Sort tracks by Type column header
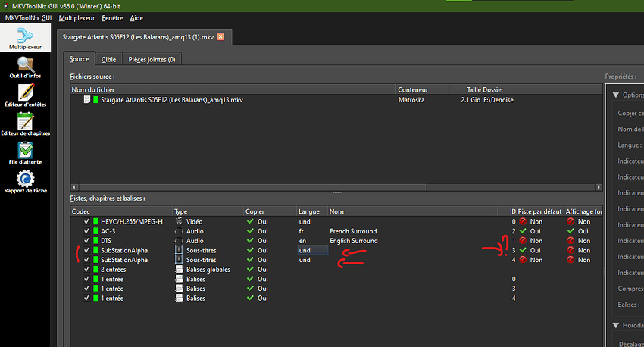The height and width of the screenshot is (347, 644). (208, 211)
